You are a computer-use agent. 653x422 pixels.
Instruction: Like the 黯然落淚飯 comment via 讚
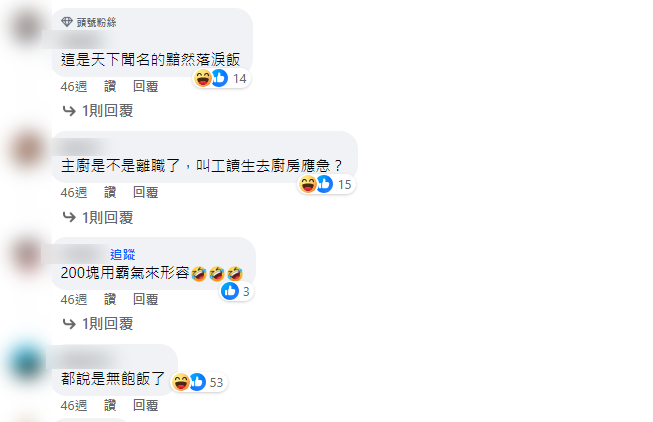point(110,87)
